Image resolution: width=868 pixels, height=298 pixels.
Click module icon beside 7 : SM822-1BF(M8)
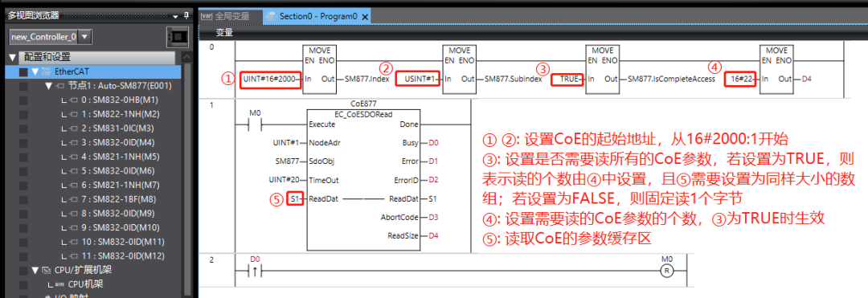74,199
